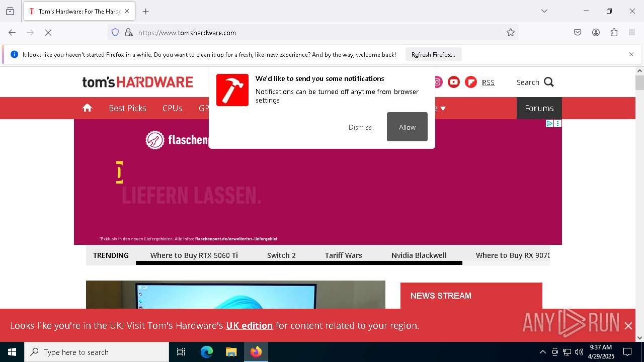Click the UK edition link
The height and width of the screenshot is (362, 644).
point(250,325)
